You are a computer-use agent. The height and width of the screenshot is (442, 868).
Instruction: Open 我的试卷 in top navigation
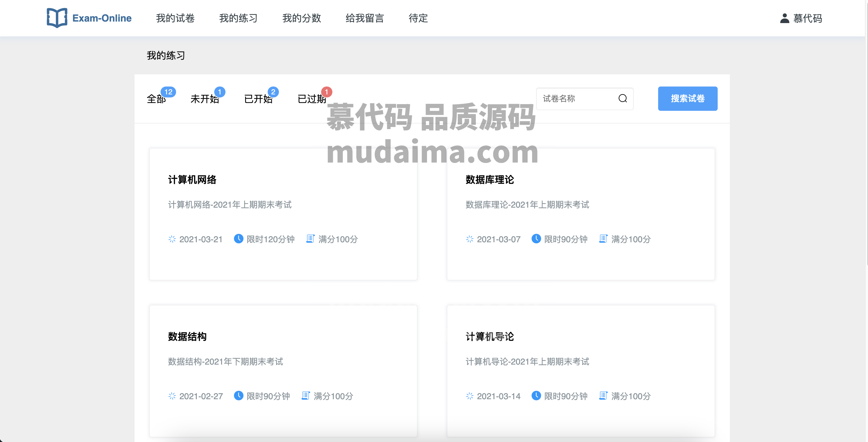(175, 18)
